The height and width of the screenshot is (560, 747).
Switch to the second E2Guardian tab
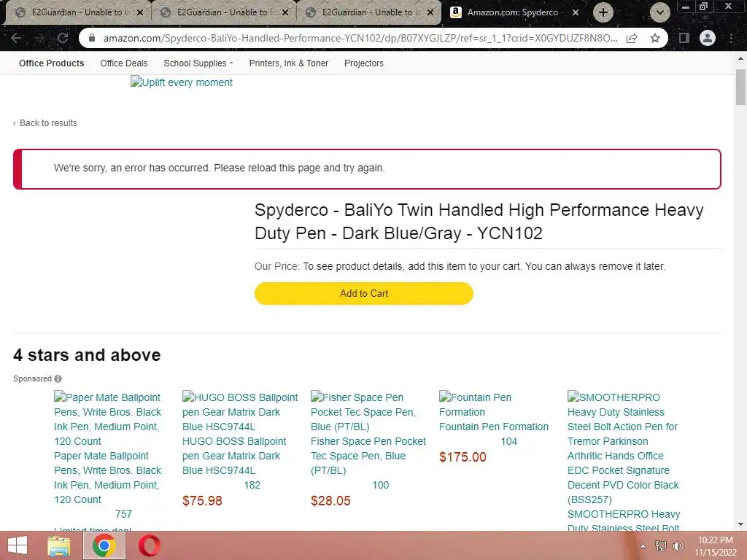click(223, 12)
